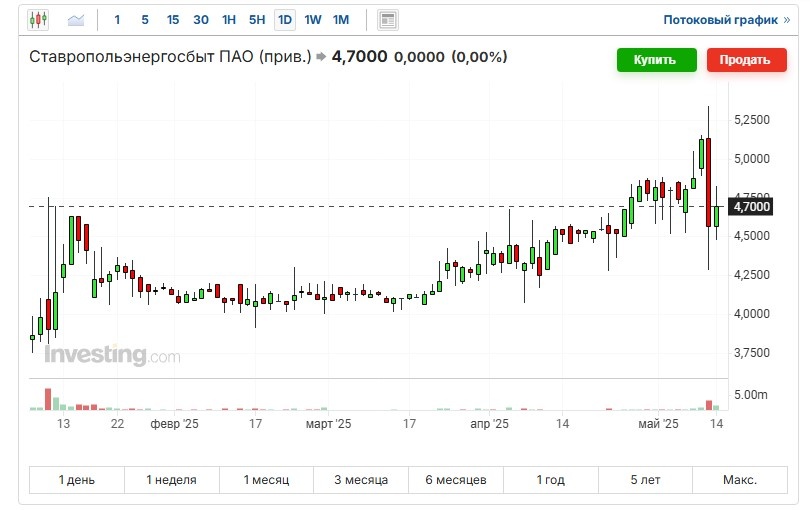Switch to the area chart icon

click(x=75, y=20)
